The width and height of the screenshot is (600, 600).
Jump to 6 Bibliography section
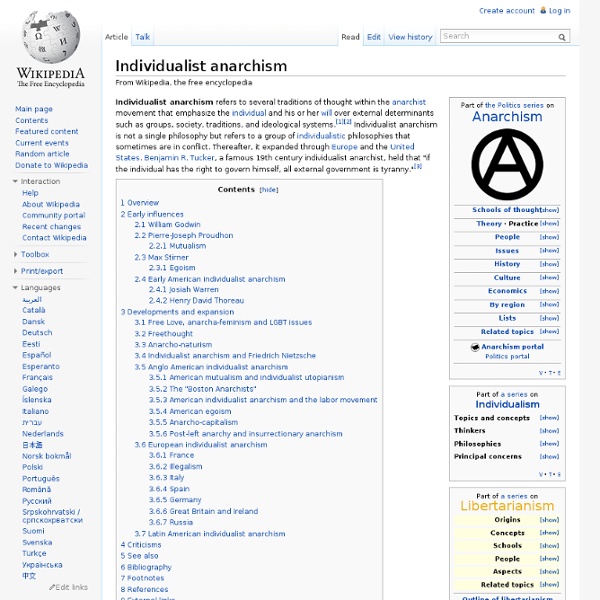click(x=146, y=567)
